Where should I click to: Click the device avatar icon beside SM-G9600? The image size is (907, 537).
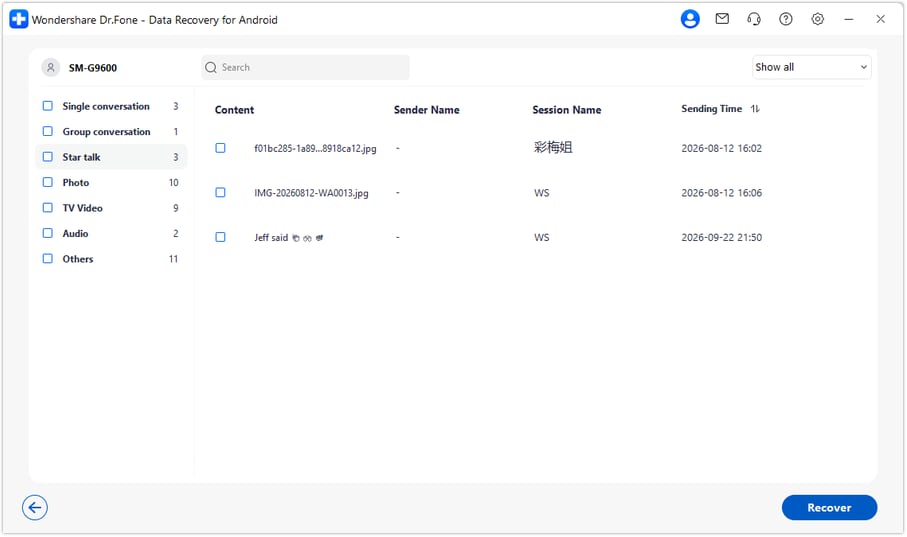click(x=51, y=68)
